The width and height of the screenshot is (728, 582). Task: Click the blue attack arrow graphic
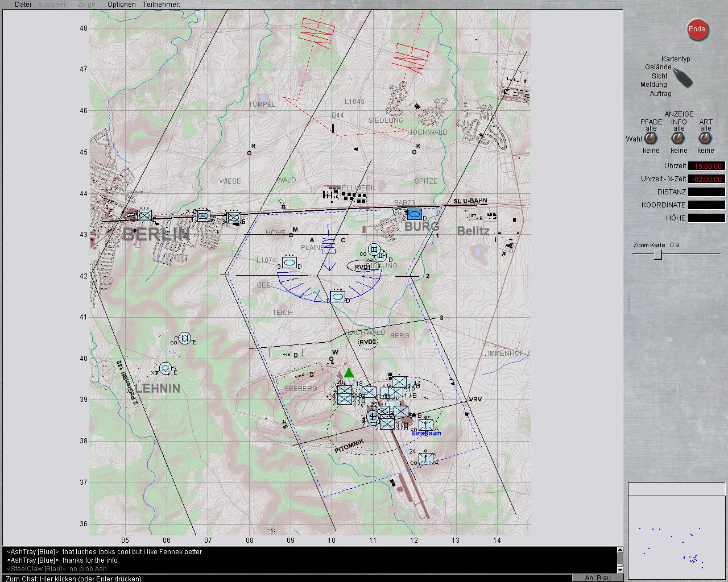[x=329, y=247]
